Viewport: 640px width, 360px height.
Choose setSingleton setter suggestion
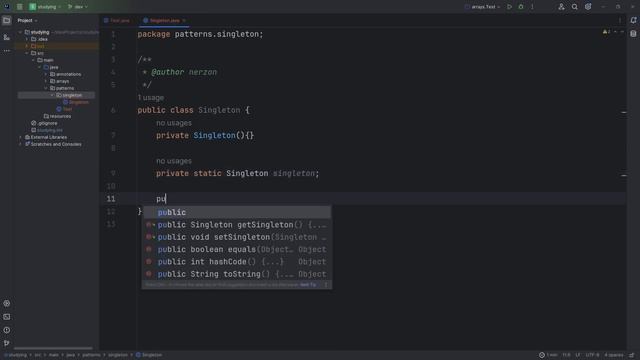coord(237,237)
